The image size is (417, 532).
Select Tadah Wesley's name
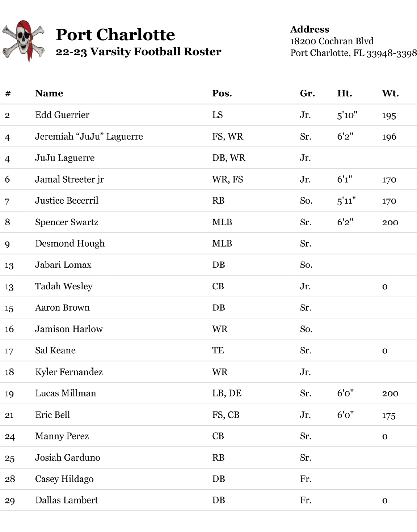click(x=64, y=286)
